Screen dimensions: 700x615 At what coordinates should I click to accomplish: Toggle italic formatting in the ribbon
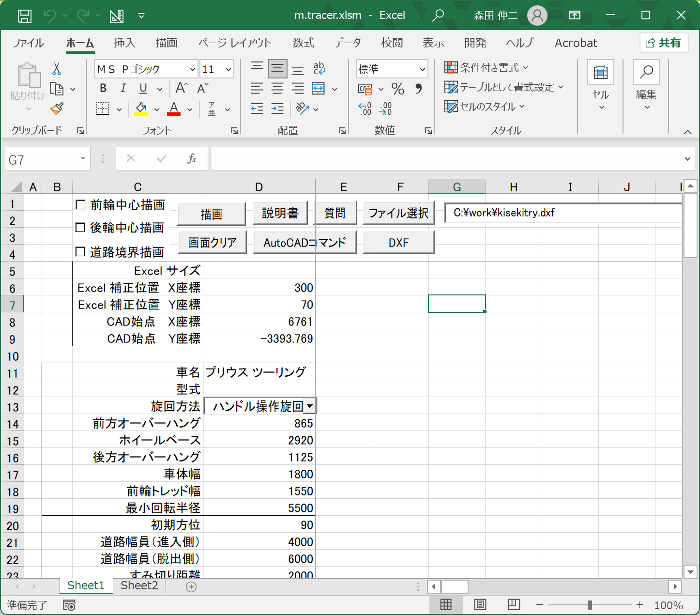pyautogui.click(x=123, y=88)
